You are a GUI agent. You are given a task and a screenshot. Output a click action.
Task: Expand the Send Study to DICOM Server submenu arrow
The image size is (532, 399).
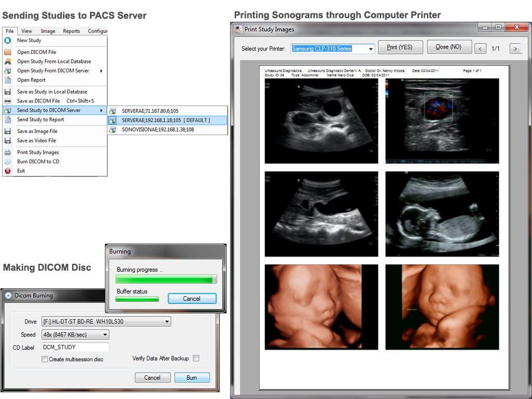[x=101, y=110]
